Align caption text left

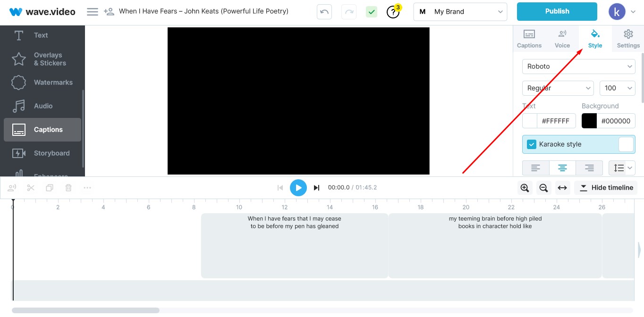point(536,168)
